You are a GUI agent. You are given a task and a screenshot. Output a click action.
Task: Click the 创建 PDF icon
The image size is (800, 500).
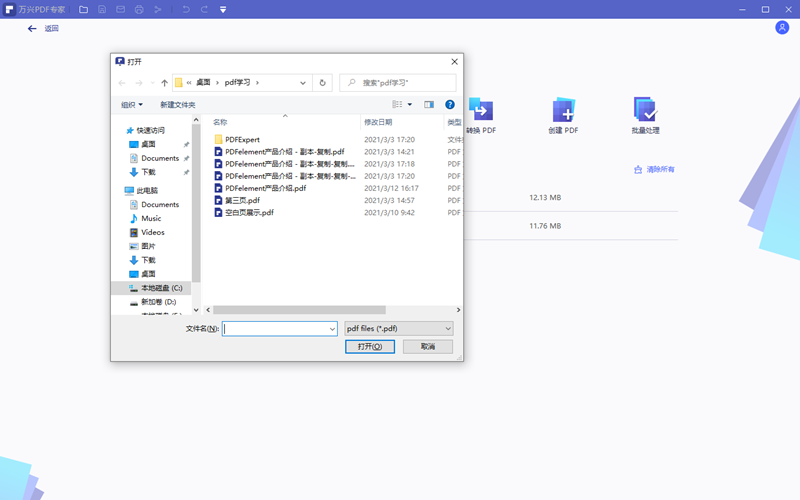pyautogui.click(x=562, y=111)
